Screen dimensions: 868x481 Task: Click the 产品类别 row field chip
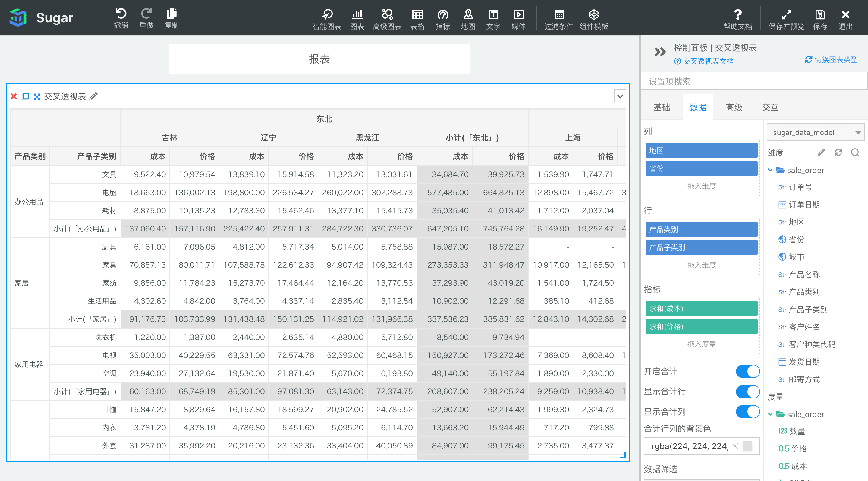[x=702, y=229]
